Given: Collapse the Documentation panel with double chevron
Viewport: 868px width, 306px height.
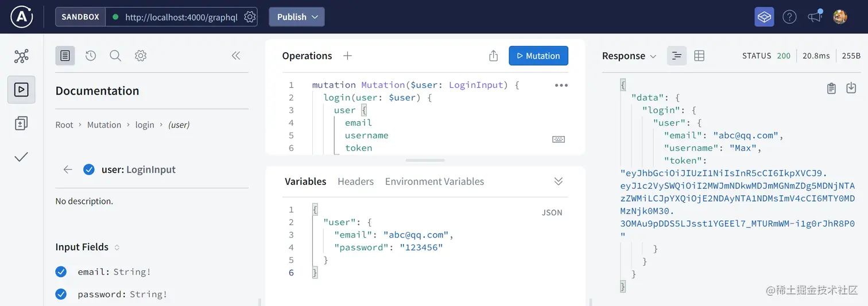Looking at the screenshot, I should pos(235,56).
